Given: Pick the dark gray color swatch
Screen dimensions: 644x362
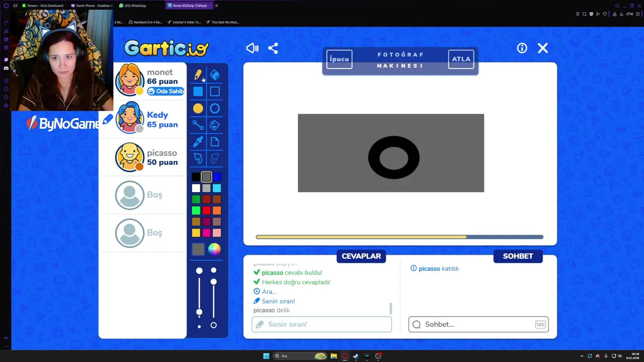Looking at the screenshot, I should pyautogui.click(x=206, y=177).
